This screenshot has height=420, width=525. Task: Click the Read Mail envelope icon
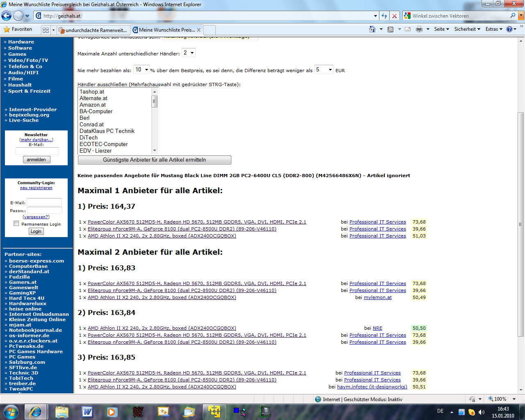click(408, 29)
